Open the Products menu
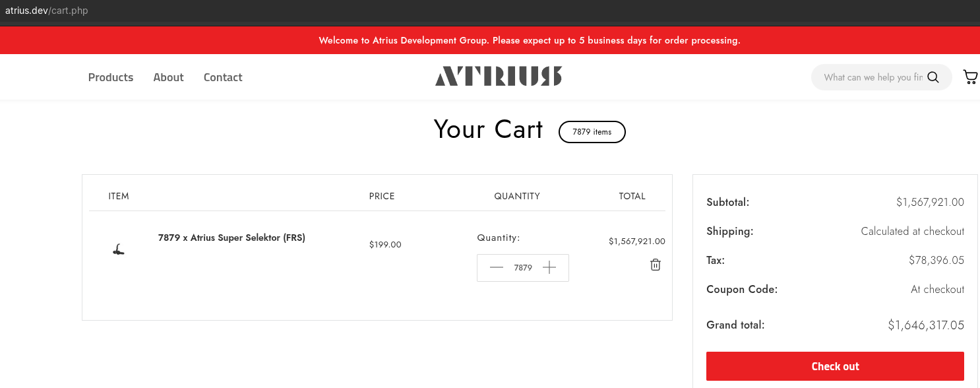 pyautogui.click(x=111, y=77)
